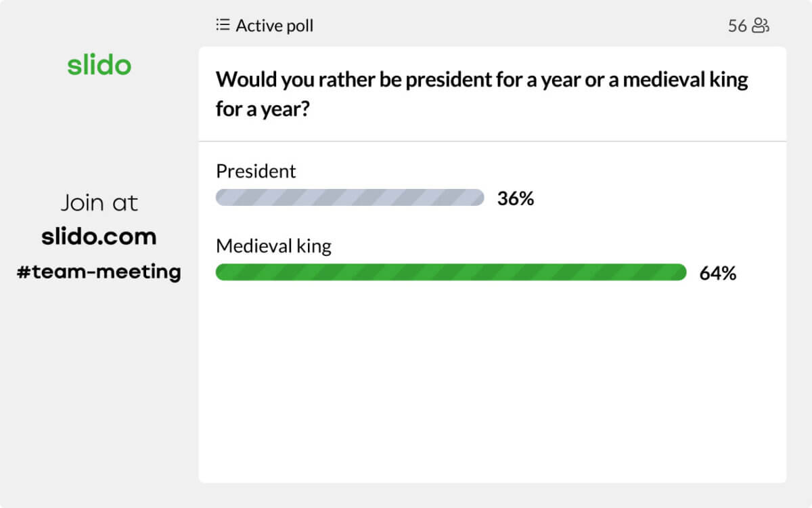Screen dimensions: 812x508
Task: Click the #team-meeting event code
Action: click(x=99, y=272)
